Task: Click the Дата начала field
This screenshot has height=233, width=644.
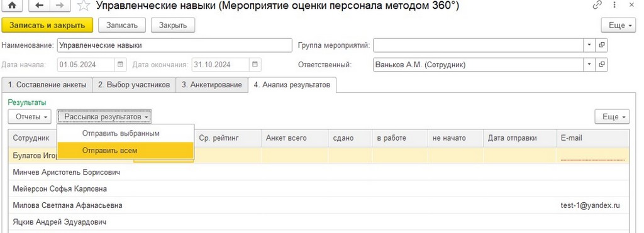Action: coord(86,65)
